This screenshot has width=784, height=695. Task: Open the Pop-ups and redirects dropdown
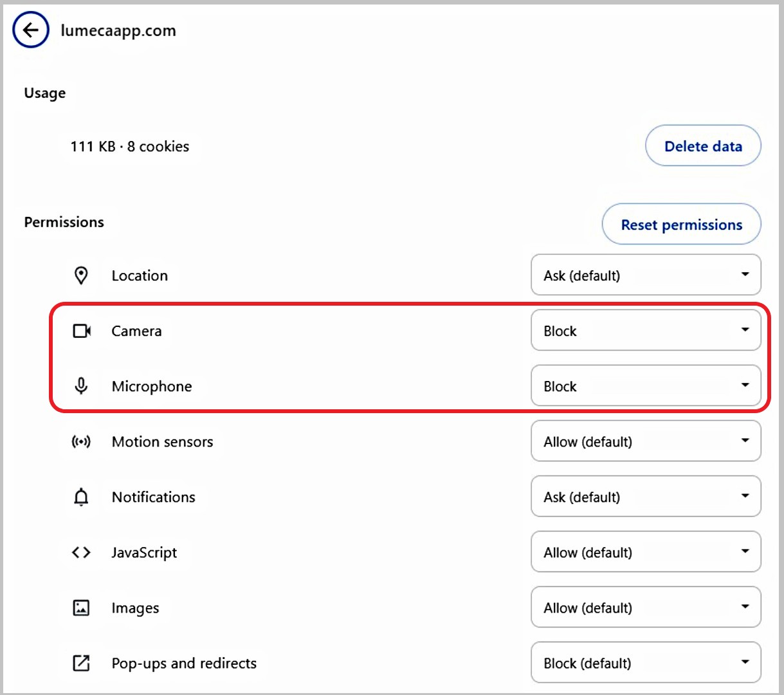[x=645, y=663]
